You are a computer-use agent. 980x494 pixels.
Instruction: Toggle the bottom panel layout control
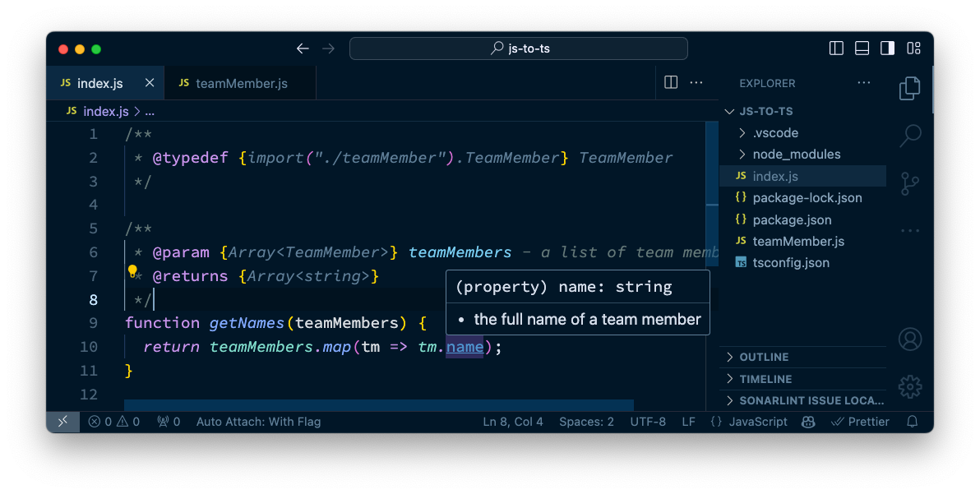tap(862, 48)
